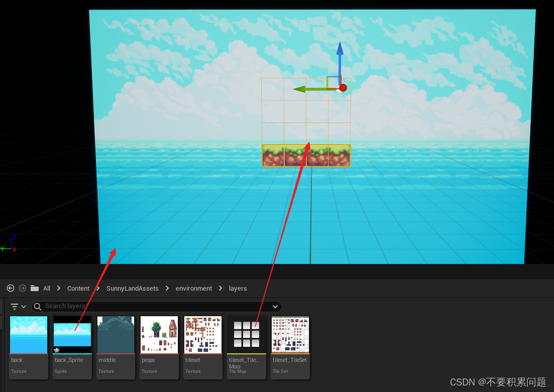
Task: Navigate to SunnyLandAssets breadcrumb
Action: pos(133,288)
